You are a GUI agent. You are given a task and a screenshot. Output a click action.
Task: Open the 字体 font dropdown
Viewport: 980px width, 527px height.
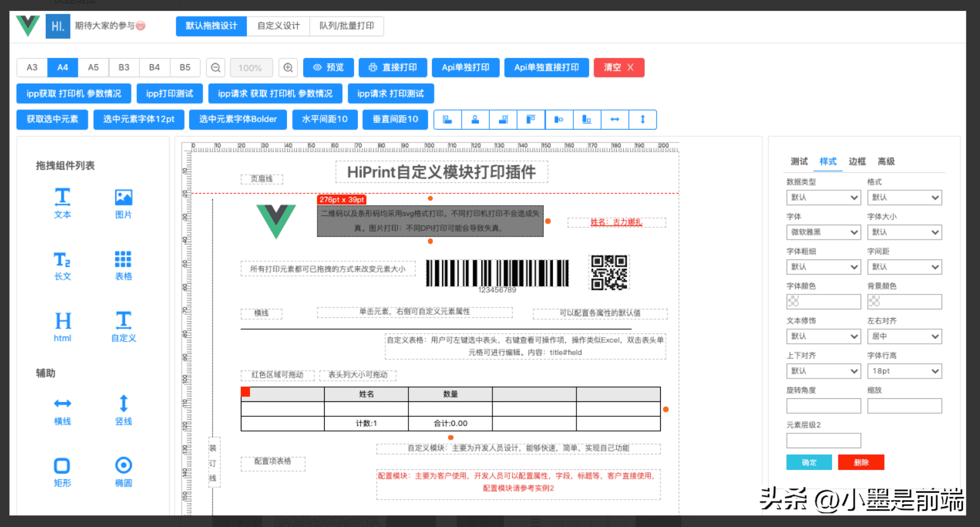click(823, 232)
